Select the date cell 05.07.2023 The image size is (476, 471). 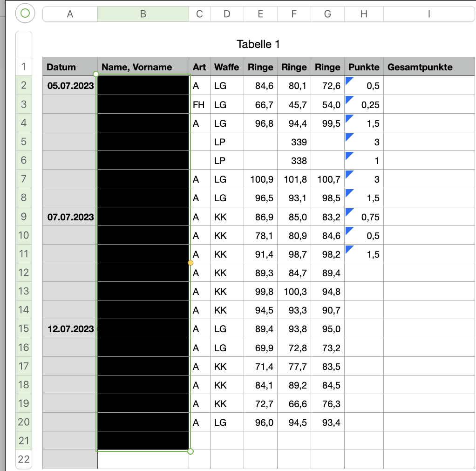click(70, 86)
